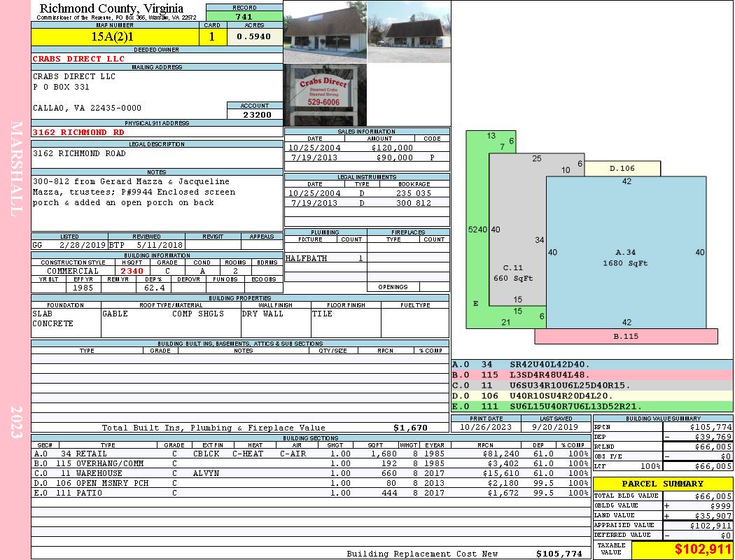This screenshot has height=560, width=735.
Task: Click the yellow D.106 porch sketch area
Action: [x=622, y=168]
